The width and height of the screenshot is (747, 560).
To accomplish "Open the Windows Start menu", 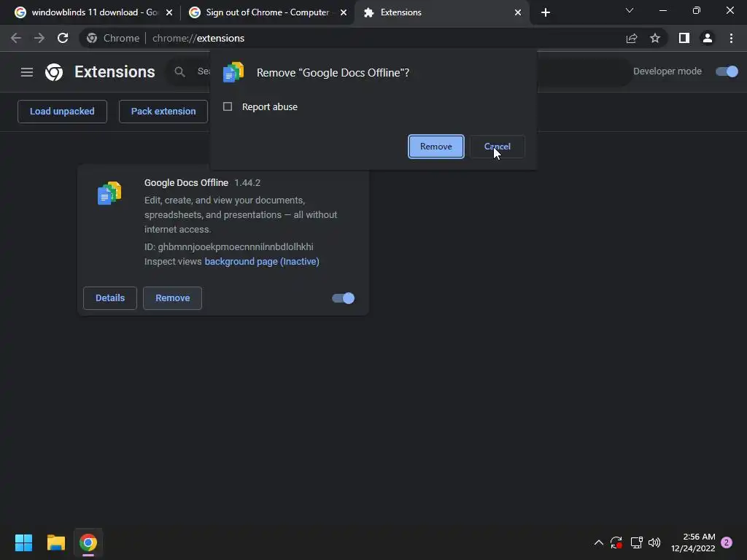I will tap(23, 542).
